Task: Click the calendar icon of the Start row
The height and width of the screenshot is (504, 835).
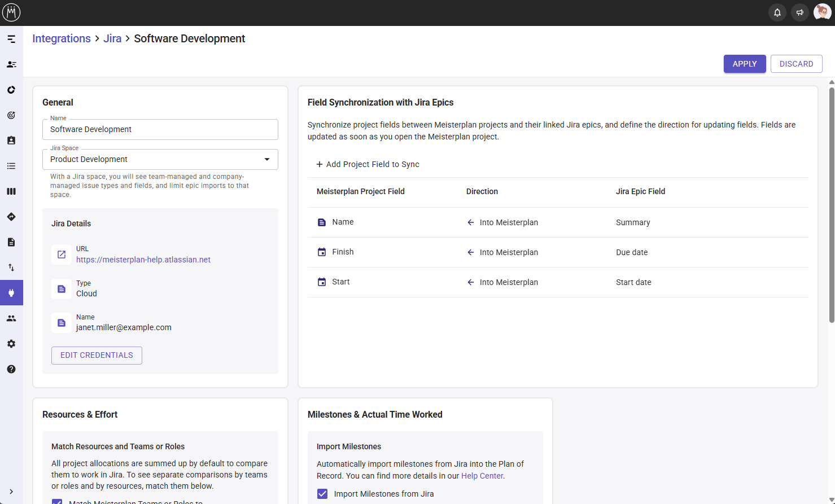Action: pos(322,282)
